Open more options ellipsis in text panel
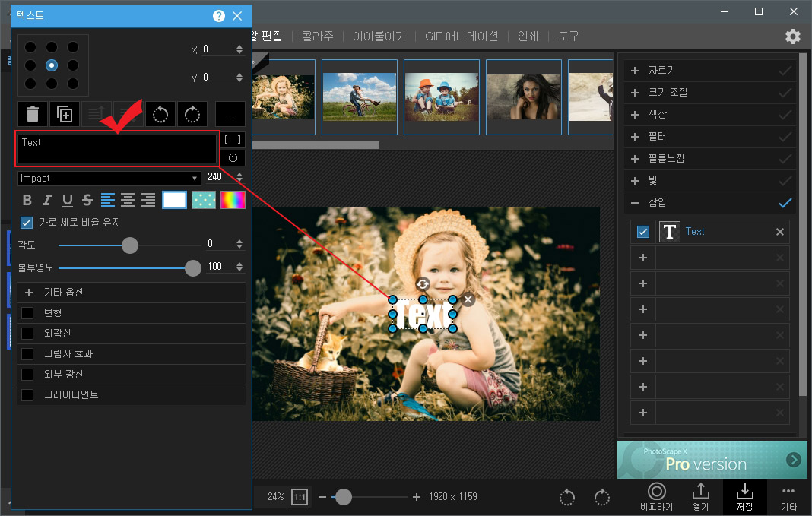 230,114
